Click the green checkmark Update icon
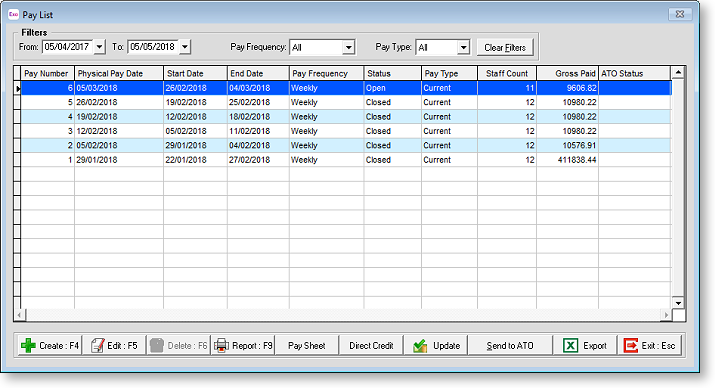The width and height of the screenshot is (715, 388). pyautogui.click(x=420, y=346)
